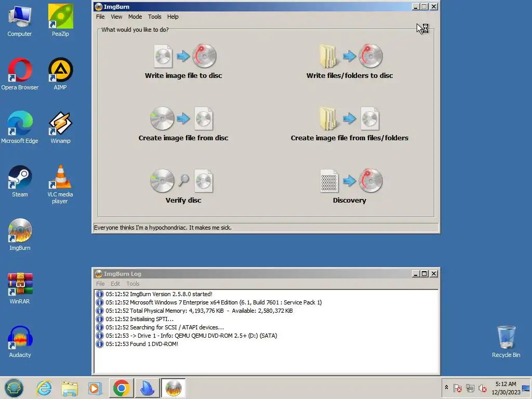Click log line 'Searching for SCSI / ATAPI devices...'
The image size is (532, 399).
tap(165, 327)
